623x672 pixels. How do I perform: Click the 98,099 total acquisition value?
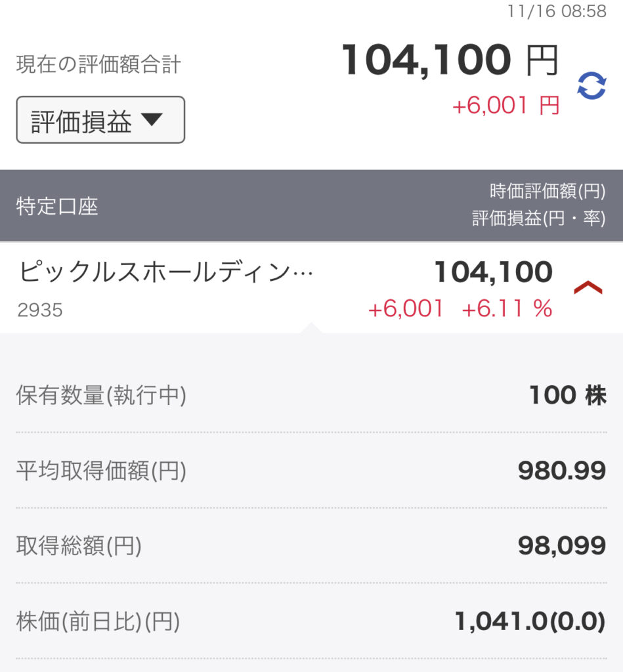click(562, 546)
